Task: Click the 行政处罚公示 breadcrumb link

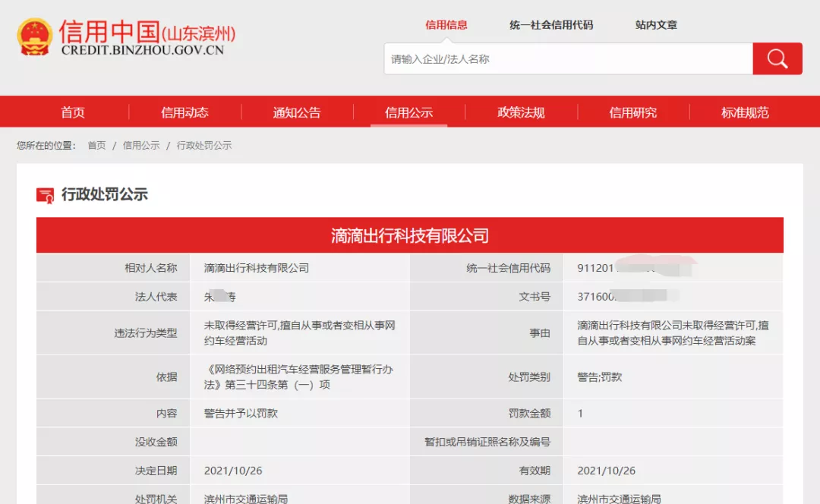Action: (204, 145)
